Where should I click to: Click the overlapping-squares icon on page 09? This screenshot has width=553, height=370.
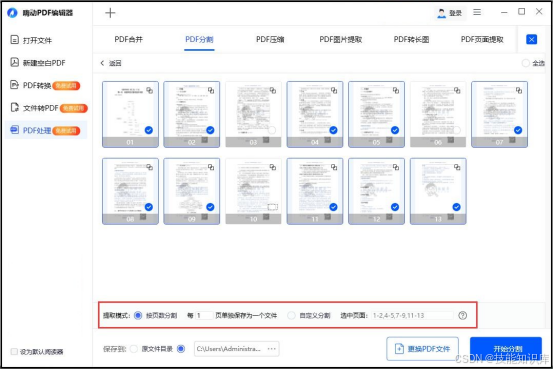(x=211, y=167)
